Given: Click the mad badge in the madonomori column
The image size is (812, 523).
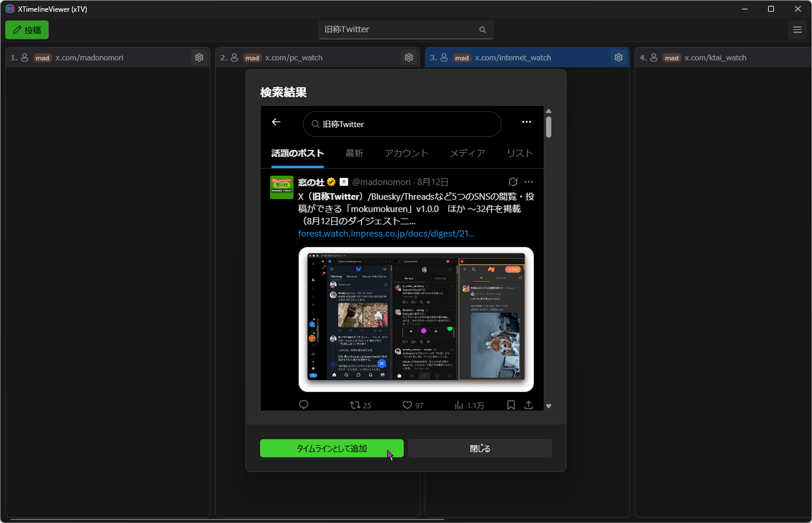Looking at the screenshot, I should click(x=43, y=58).
